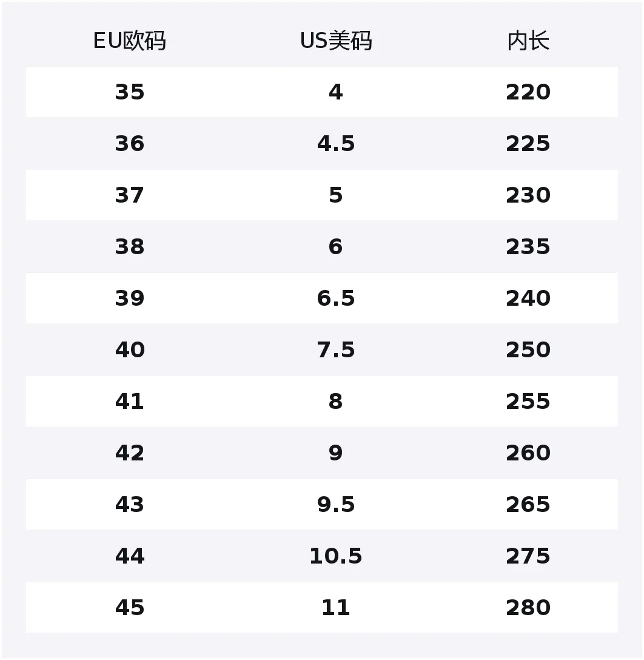644x660 pixels.
Task: Select US size 6.5 cell
Action: coord(335,298)
